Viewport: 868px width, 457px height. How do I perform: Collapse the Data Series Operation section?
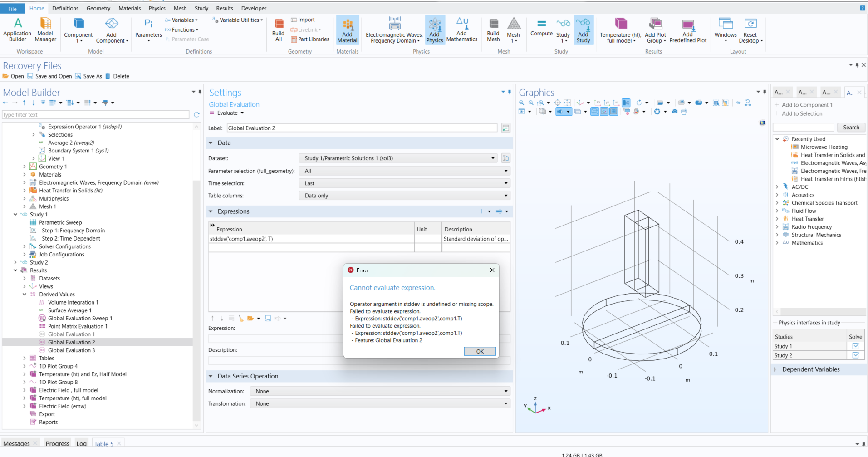tap(211, 376)
